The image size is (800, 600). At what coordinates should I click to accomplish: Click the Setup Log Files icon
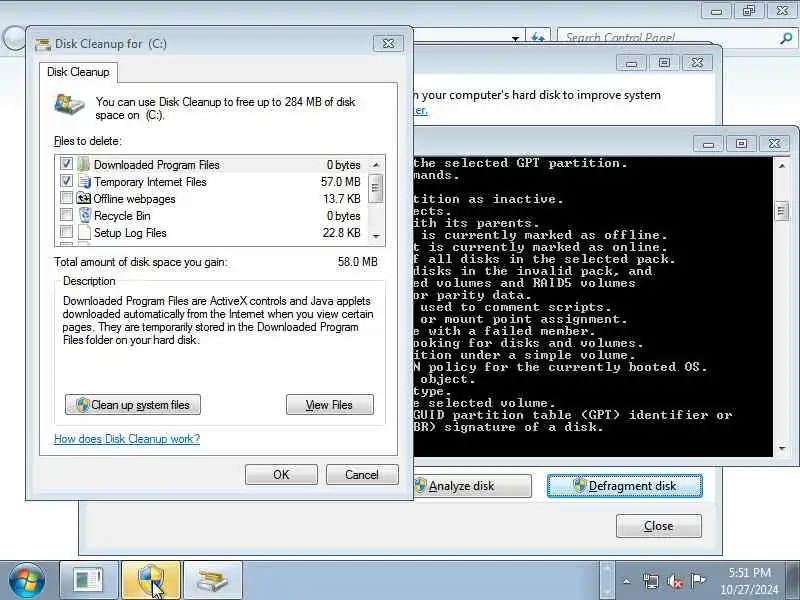[85, 233]
